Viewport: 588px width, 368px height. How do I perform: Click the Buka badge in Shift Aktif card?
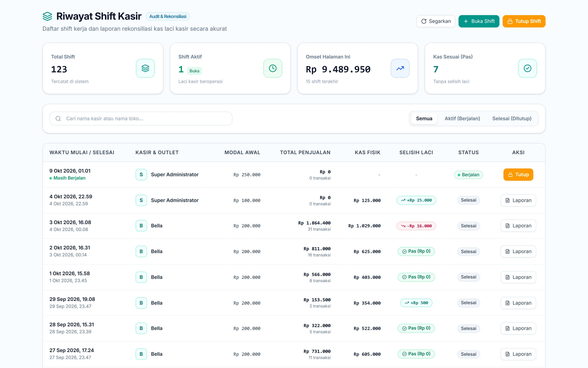point(194,71)
